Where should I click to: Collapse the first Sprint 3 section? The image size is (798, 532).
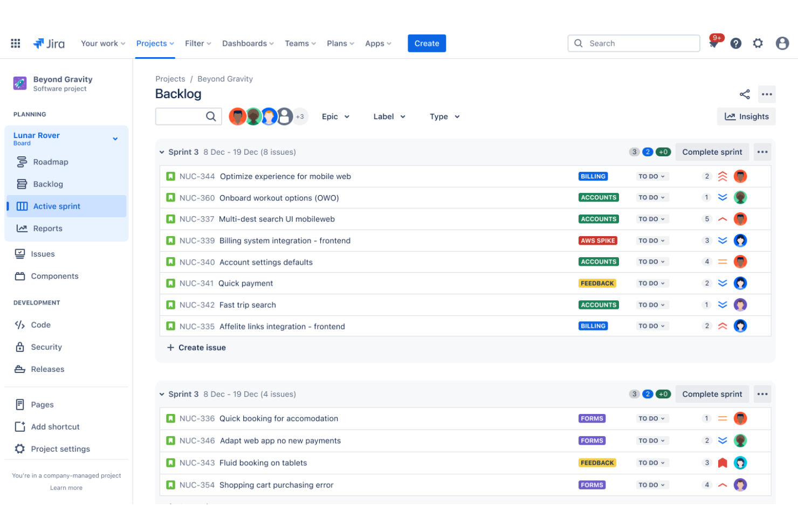tap(162, 153)
